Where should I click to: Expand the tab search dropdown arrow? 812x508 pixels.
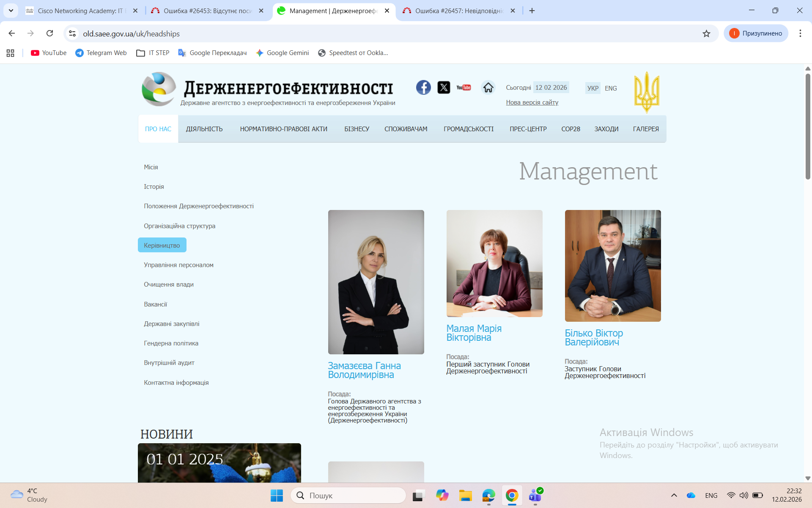coord(11,11)
